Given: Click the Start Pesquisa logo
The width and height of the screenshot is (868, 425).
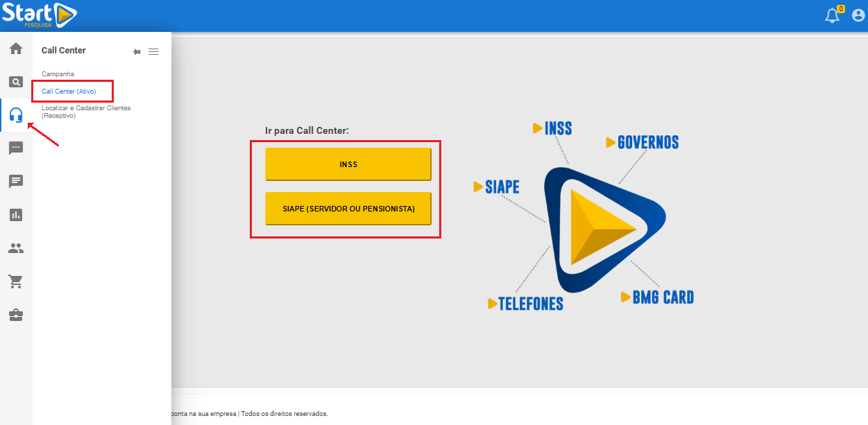Looking at the screenshot, I should (39, 15).
